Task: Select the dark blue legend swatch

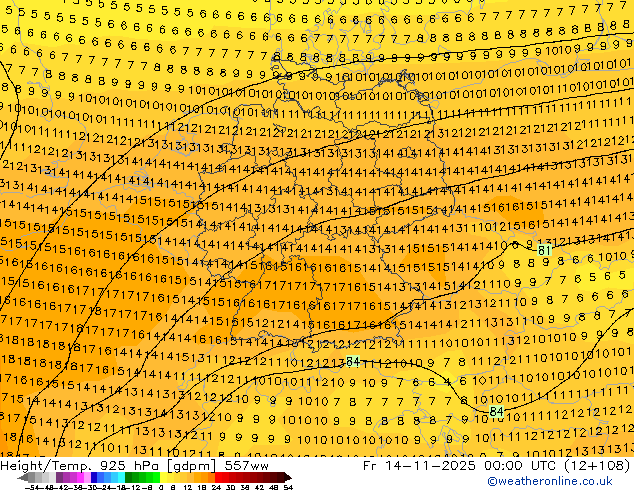Action: click(94, 477)
